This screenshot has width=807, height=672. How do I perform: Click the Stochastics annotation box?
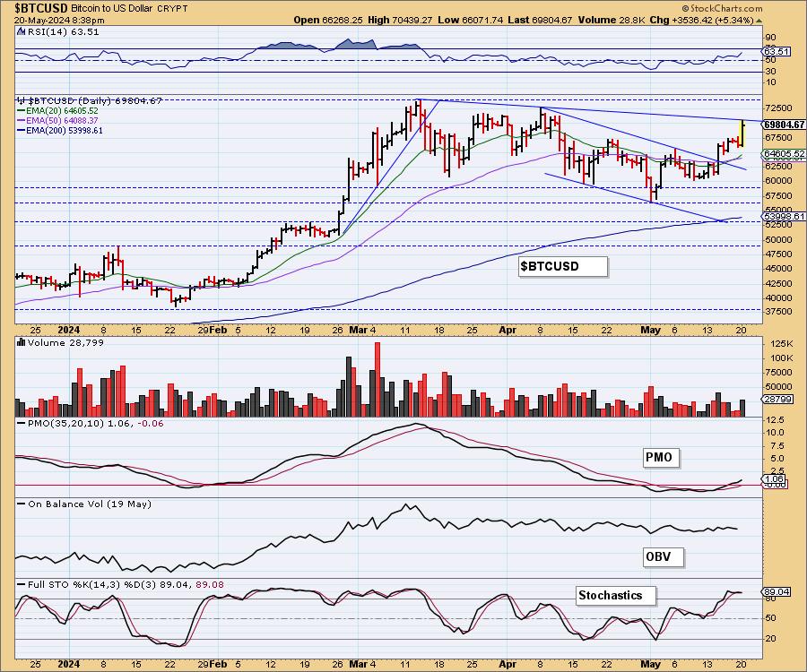pos(615,595)
